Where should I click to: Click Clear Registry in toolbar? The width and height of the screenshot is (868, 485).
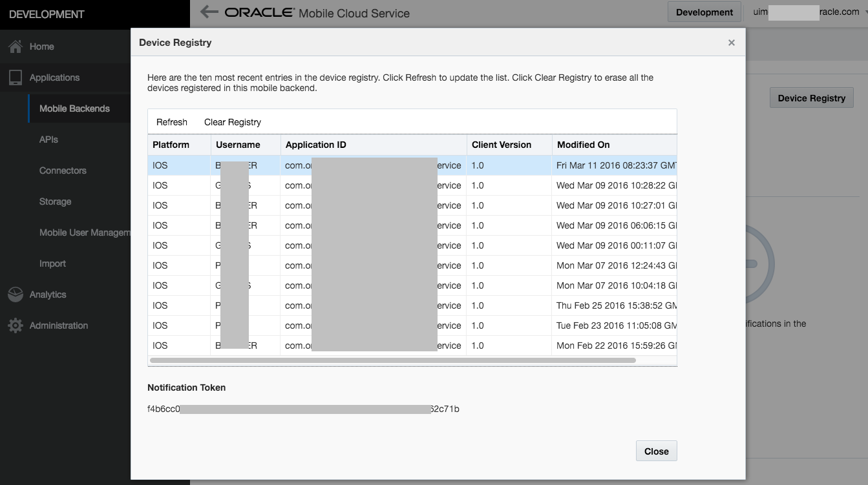[233, 122]
